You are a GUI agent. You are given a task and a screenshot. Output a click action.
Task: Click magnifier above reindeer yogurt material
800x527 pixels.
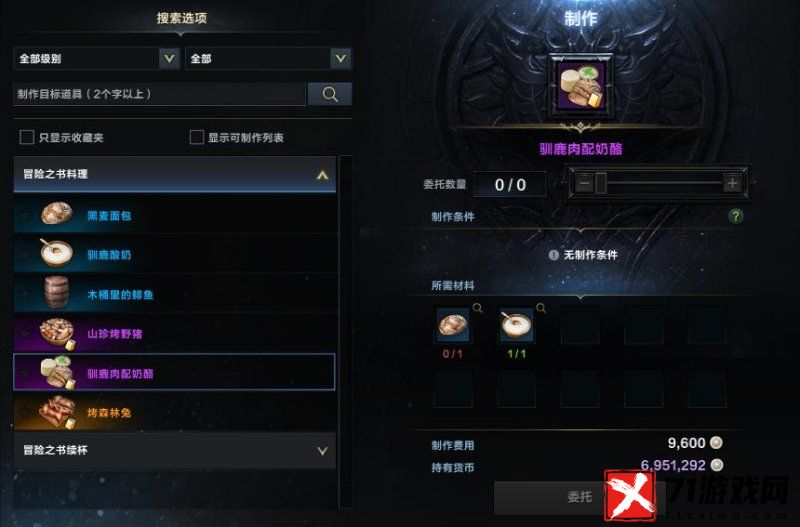pos(541,308)
